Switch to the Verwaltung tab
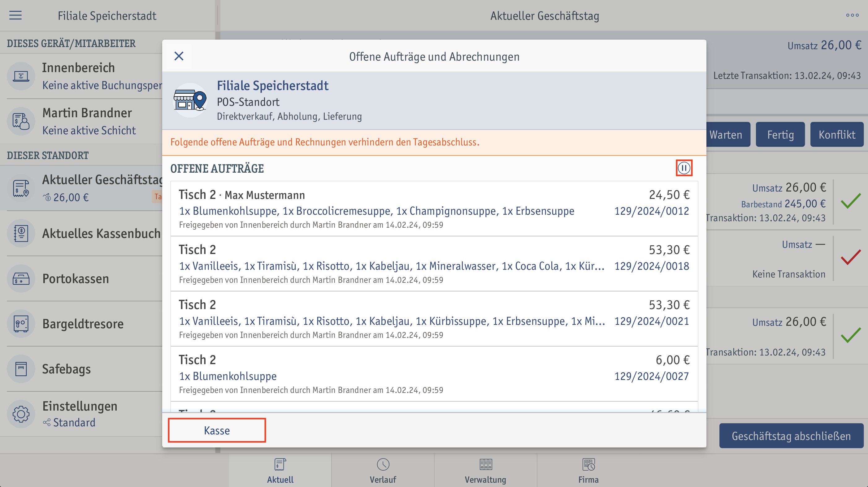Image resolution: width=868 pixels, height=487 pixels. 486,470
